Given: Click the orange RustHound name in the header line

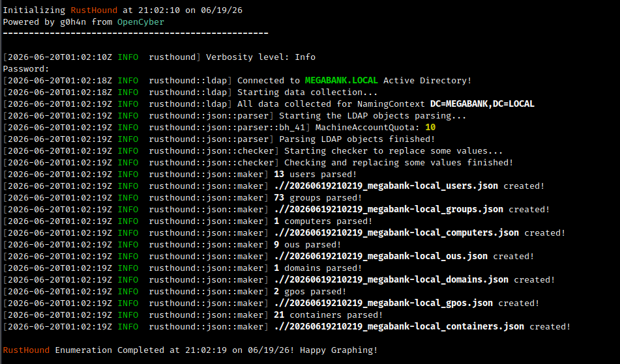Looking at the screenshot, I should pyautogui.click(x=94, y=10).
